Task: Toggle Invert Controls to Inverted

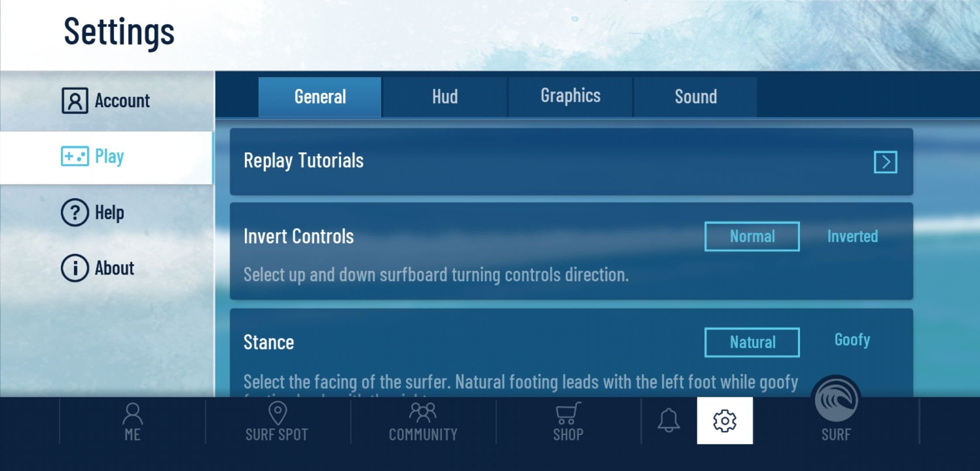Action: click(x=852, y=235)
